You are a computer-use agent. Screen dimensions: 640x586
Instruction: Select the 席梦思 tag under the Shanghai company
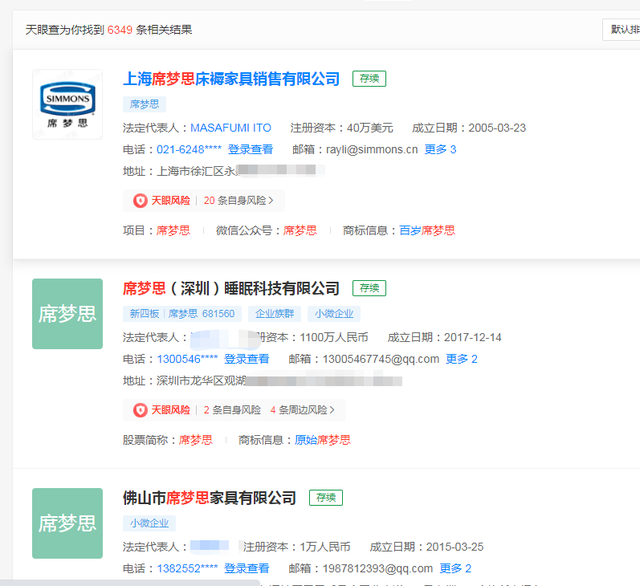(x=144, y=104)
